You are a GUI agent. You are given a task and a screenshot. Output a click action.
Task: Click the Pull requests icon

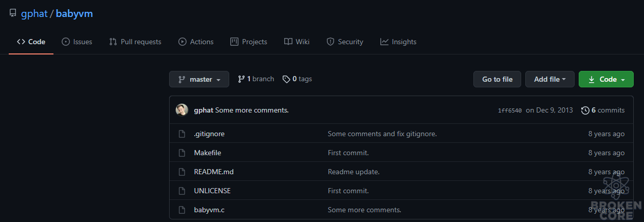(x=113, y=42)
